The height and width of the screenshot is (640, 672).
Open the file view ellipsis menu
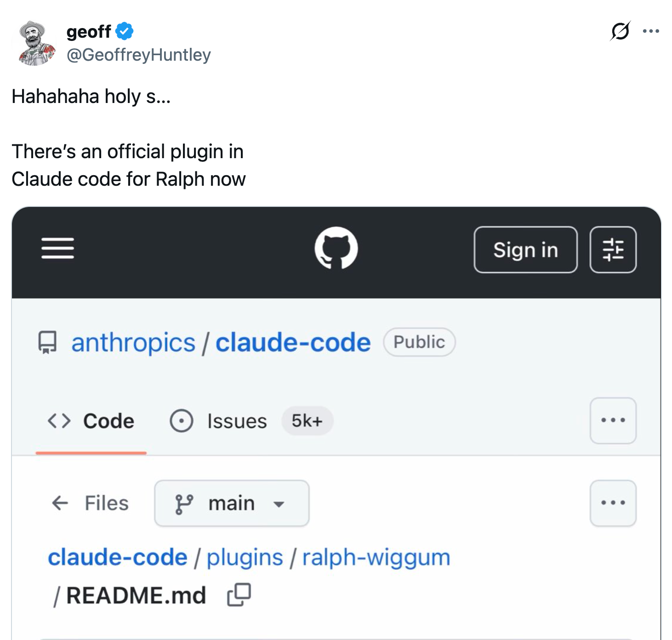(613, 503)
